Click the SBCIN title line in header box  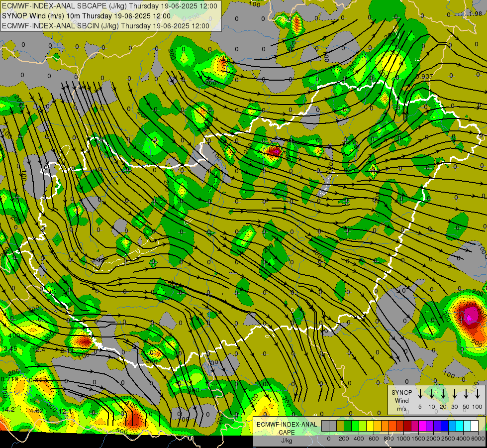pos(105,26)
